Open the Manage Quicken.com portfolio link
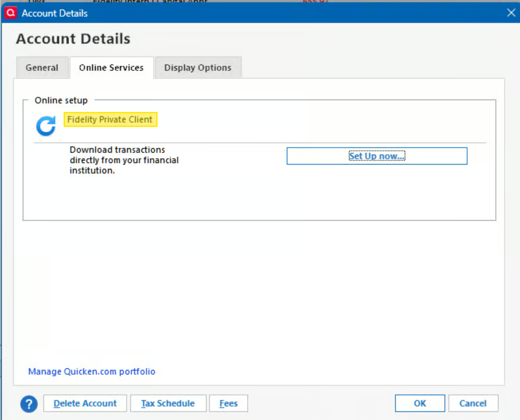520x420 pixels. pos(92,371)
